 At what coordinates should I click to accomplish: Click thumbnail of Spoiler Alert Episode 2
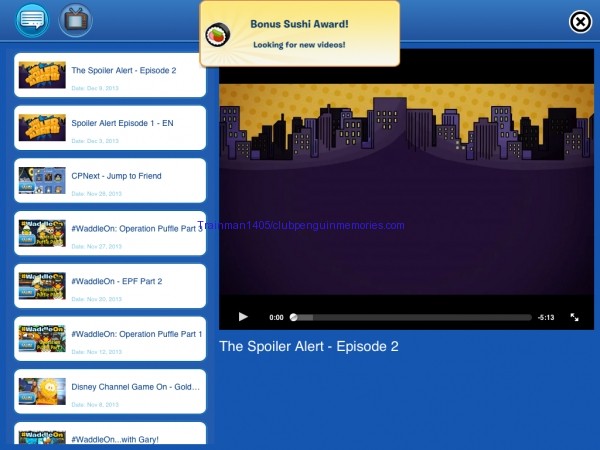point(42,75)
